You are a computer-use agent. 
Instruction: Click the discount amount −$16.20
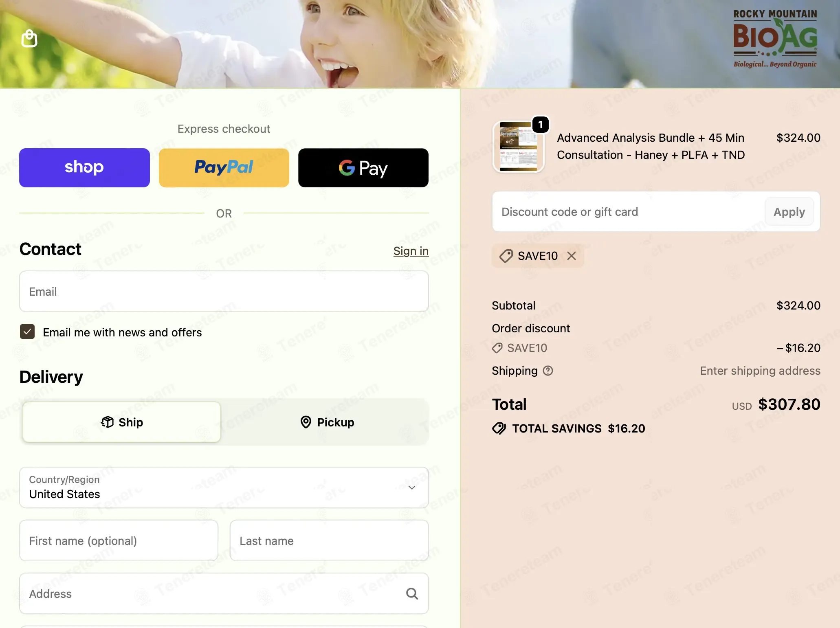(x=798, y=348)
